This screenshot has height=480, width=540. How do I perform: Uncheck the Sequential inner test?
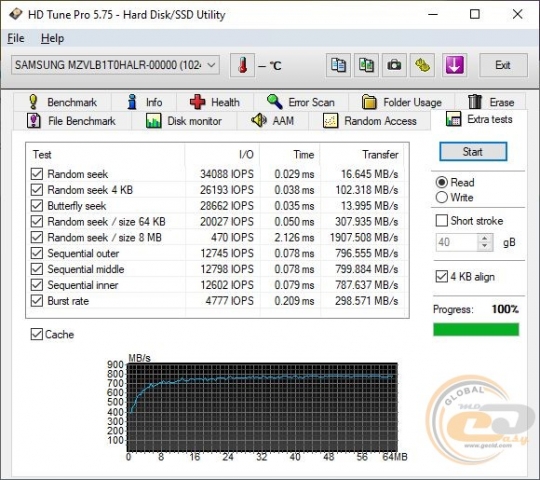pyautogui.click(x=37, y=285)
